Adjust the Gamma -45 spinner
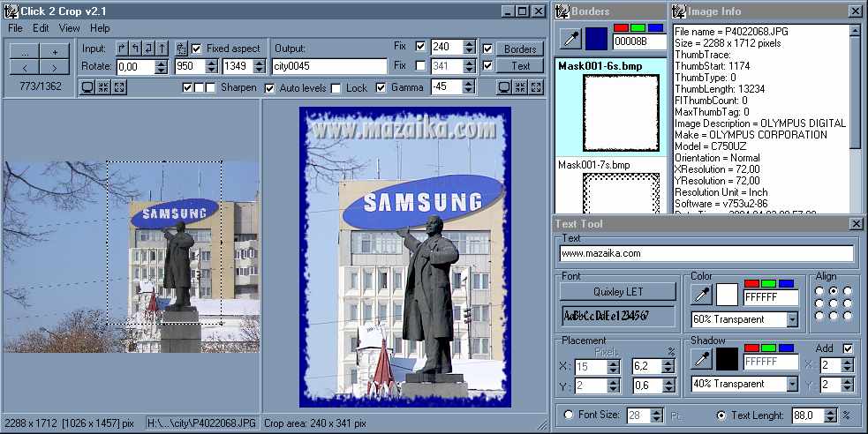Viewport: 868px width, 434px height. pos(468,86)
